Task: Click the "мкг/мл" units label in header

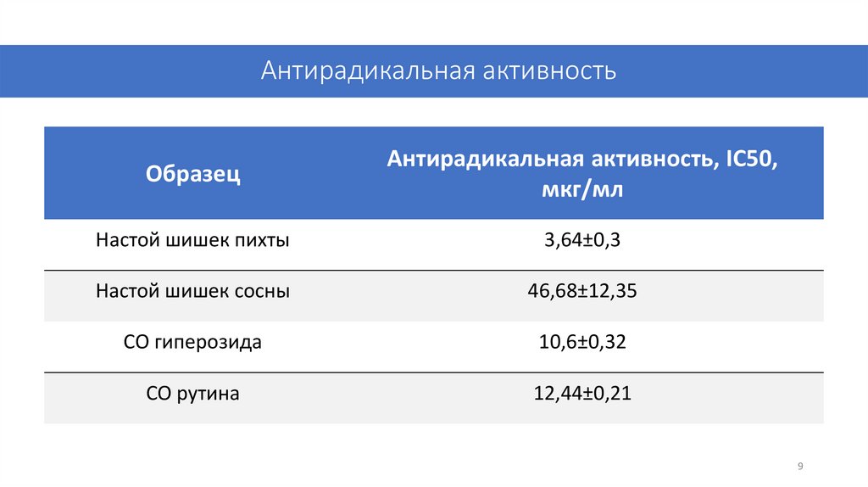Action: pos(581,189)
